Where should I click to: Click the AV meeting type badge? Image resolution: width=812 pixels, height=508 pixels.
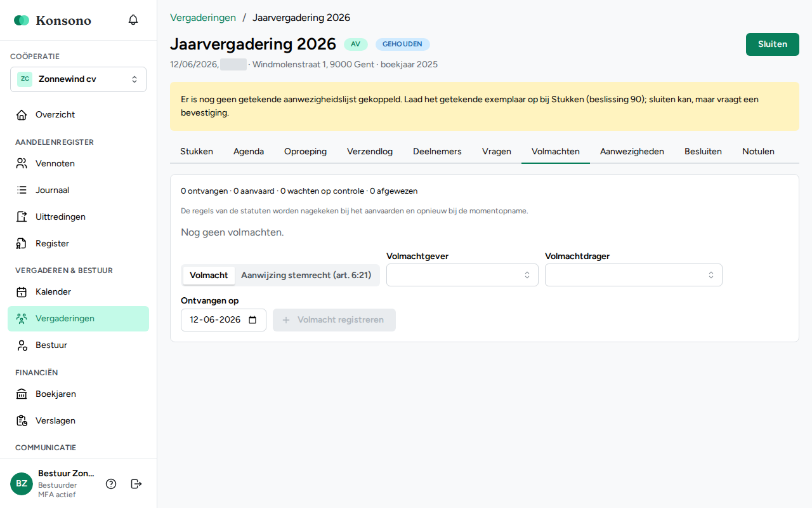[356, 44]
